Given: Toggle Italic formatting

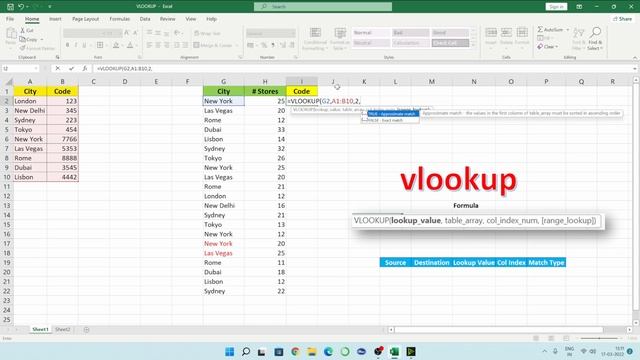Looking at the screenshot, I should click(76, 45).
